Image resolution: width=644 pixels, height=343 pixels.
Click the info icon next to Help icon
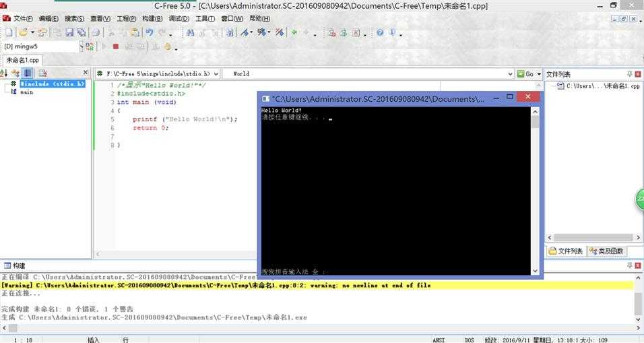[392, 32]
